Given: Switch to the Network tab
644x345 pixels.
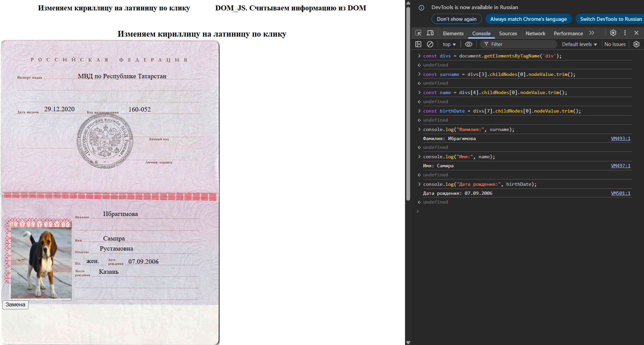Looking at the screenshot, I should (x=535, y=34).
